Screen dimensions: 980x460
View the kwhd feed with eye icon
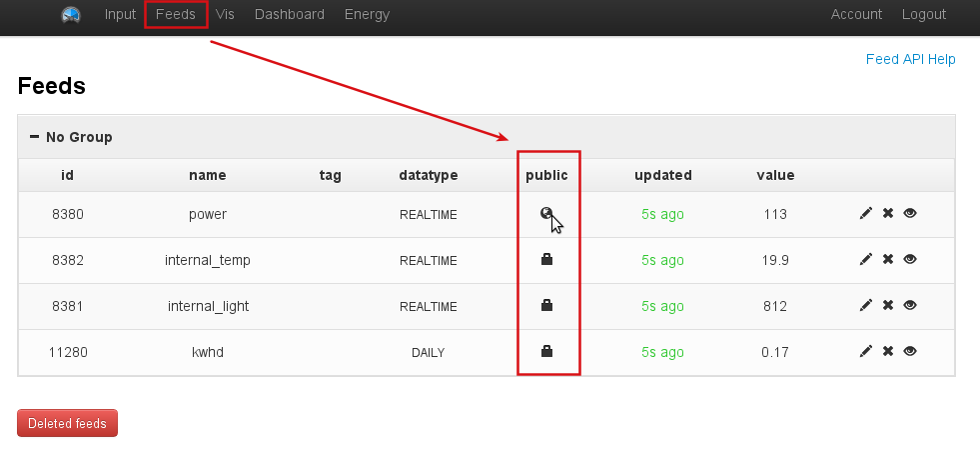[910, 352]
